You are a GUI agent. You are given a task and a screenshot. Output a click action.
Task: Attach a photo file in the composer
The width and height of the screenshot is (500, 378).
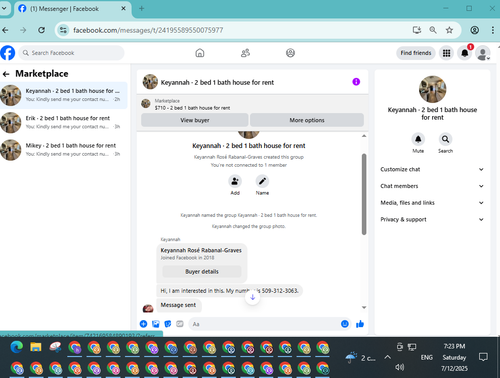click(156, 324)
